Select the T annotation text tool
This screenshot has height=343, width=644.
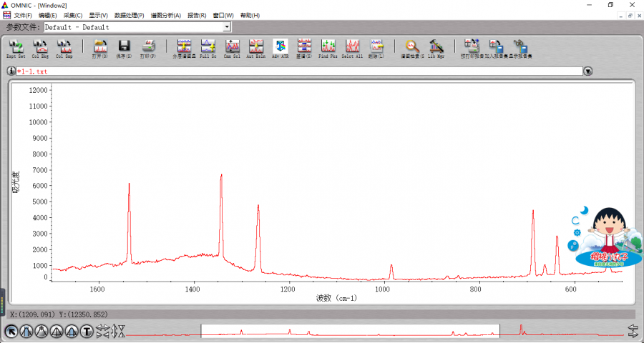coord(87,331)
